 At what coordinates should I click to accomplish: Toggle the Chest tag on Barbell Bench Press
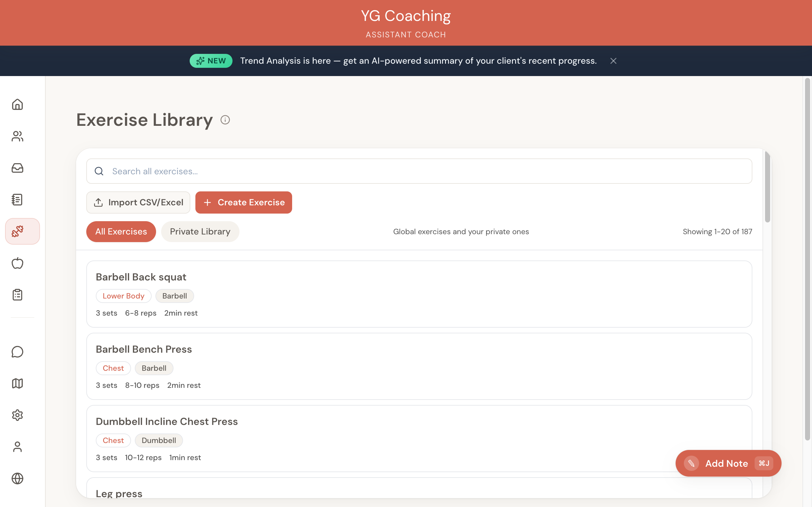113,368
